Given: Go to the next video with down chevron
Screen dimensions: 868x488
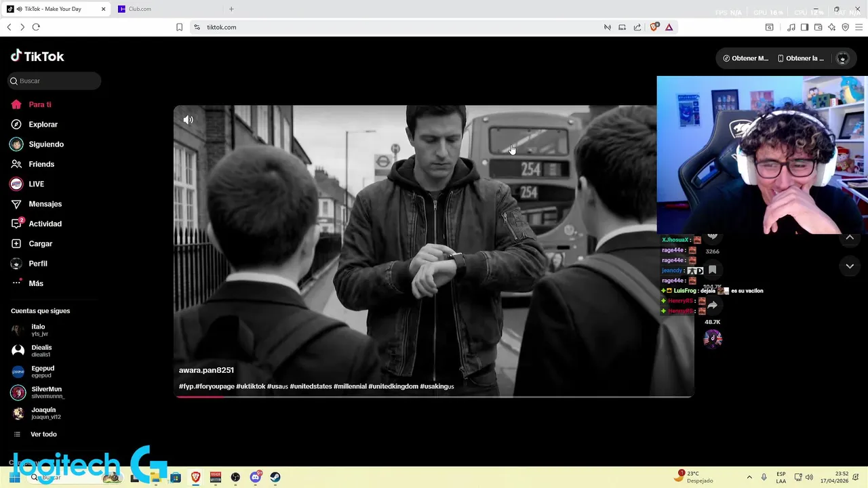Looking at the screenshot, I should click(850, 266).
